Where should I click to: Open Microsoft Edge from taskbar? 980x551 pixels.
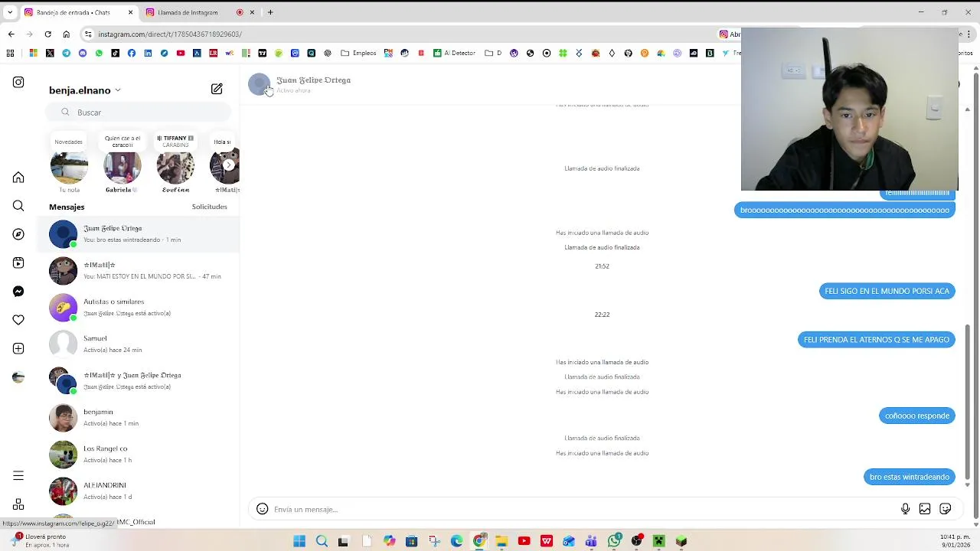[456, 541]
